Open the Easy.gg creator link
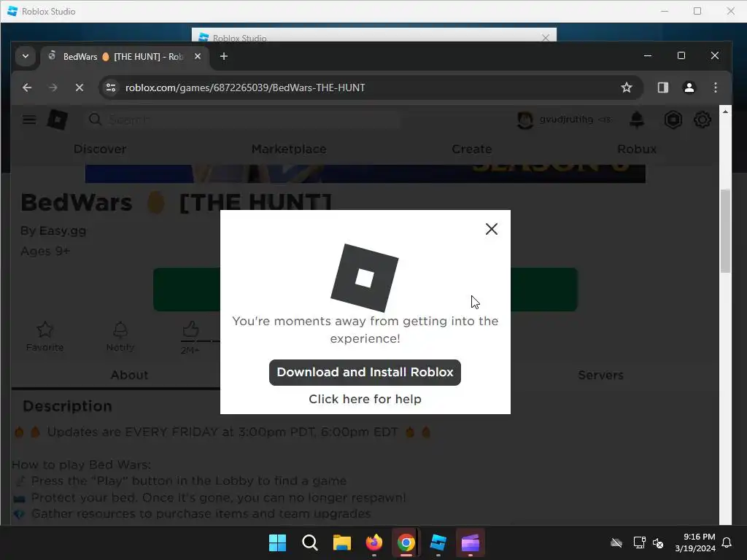 [x=63, y=231]
